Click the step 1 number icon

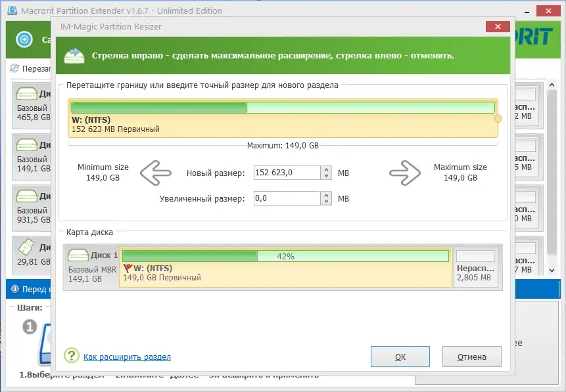(30, 327)
